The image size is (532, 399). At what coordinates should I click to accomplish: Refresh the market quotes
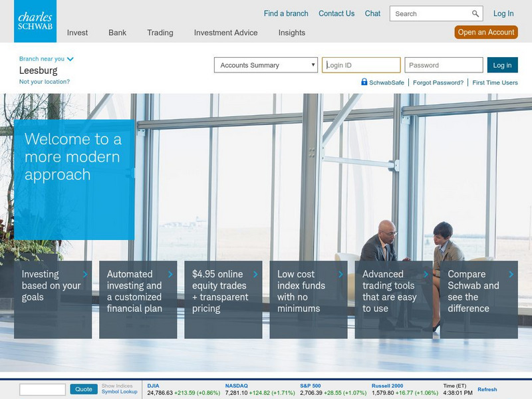click(487, 390)
